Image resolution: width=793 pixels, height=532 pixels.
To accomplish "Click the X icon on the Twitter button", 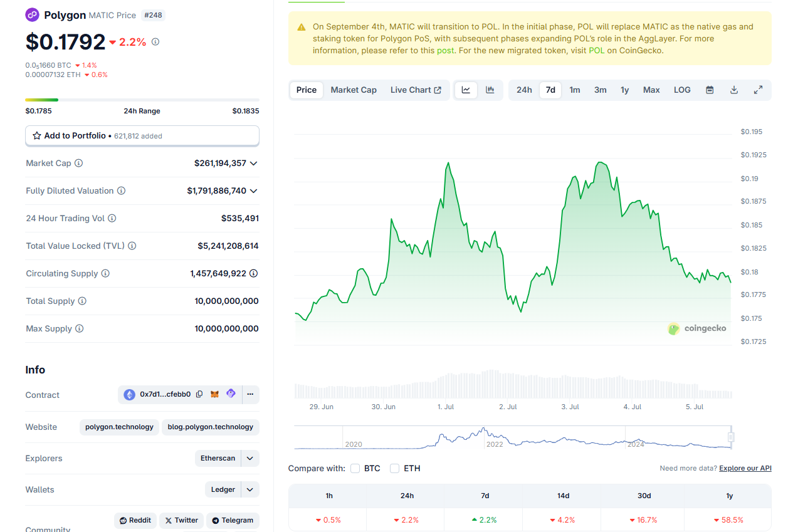I will 168,520.
